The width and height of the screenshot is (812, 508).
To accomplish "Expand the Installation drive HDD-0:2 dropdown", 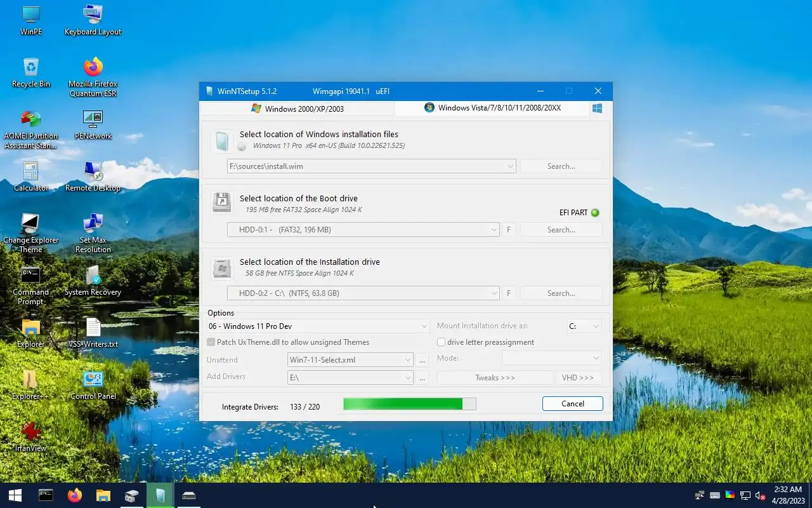I will point(494,293).
